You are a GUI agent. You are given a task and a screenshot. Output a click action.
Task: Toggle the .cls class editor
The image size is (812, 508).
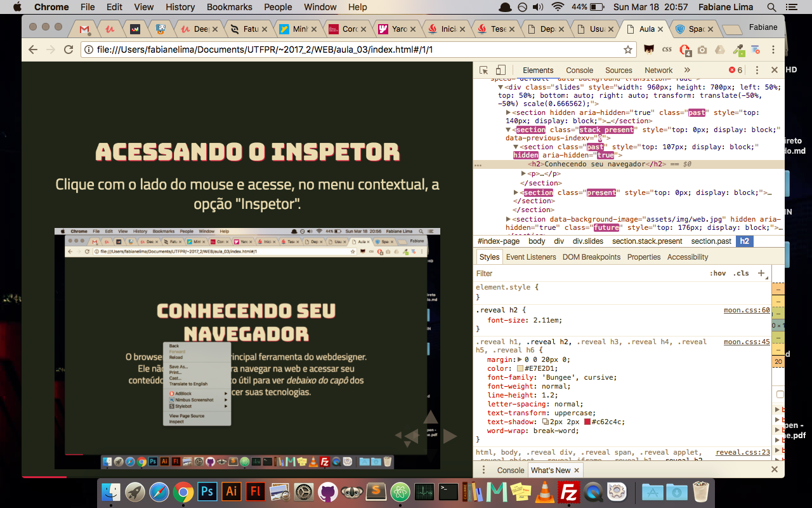click(741, 274)
